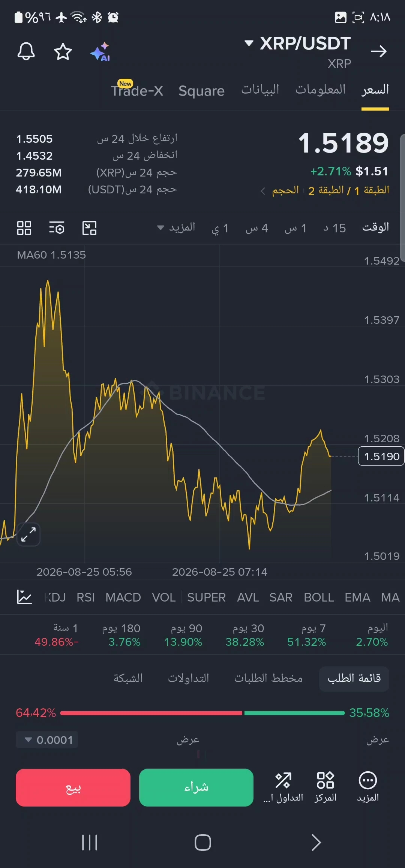This screenshot has height=868, width=405.
Task: Open the مخطط الطلبات depth tab
Action: point(268,678)
